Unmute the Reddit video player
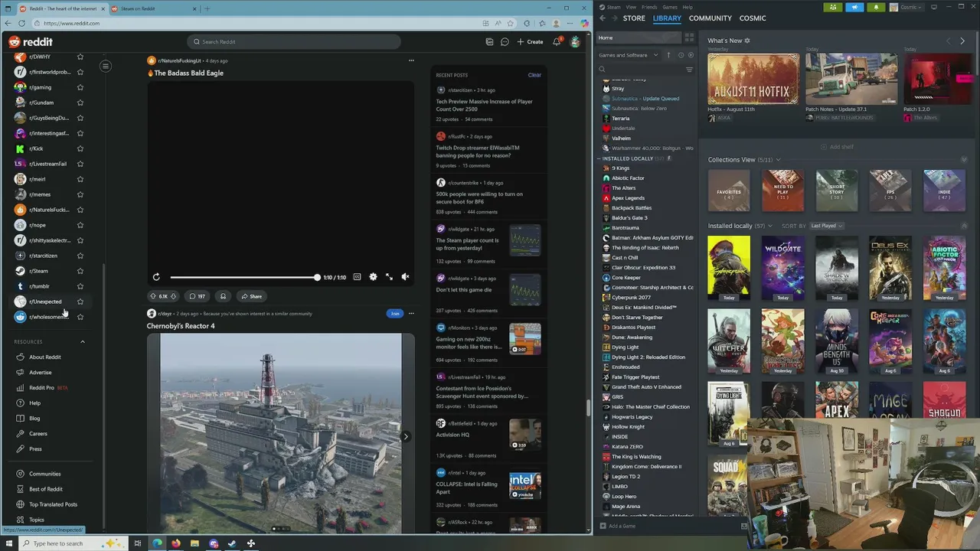The width and height of the screenshot is (980, 551). pyautogui.click(x=405, y=277)
